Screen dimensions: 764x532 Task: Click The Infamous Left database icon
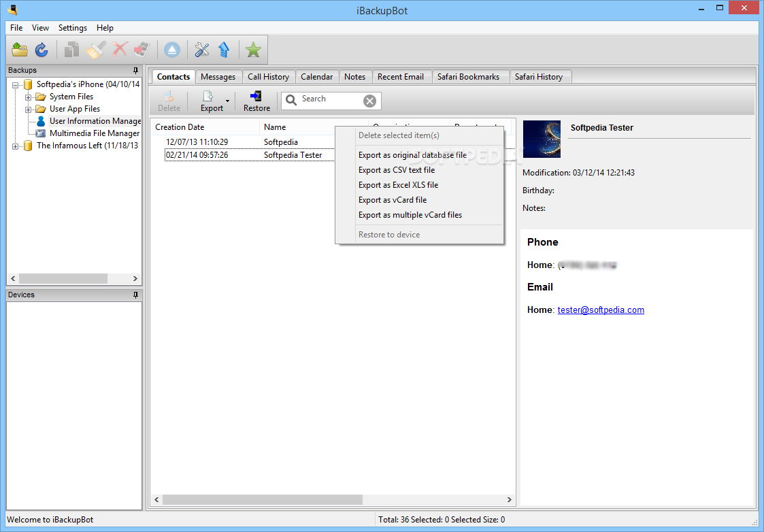[28, 146]
